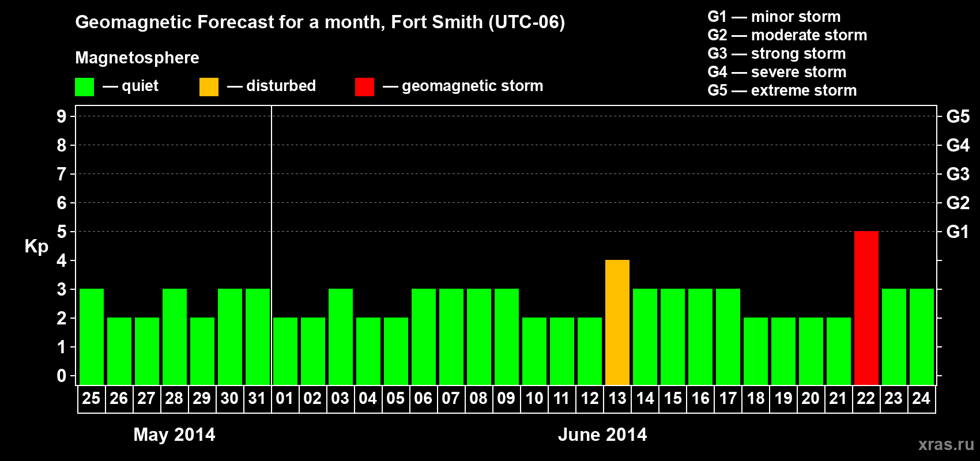Viewport: 980px width, 461px height.
Task: Click the 'Magnetosphere' heading
Action: point(137,58)
